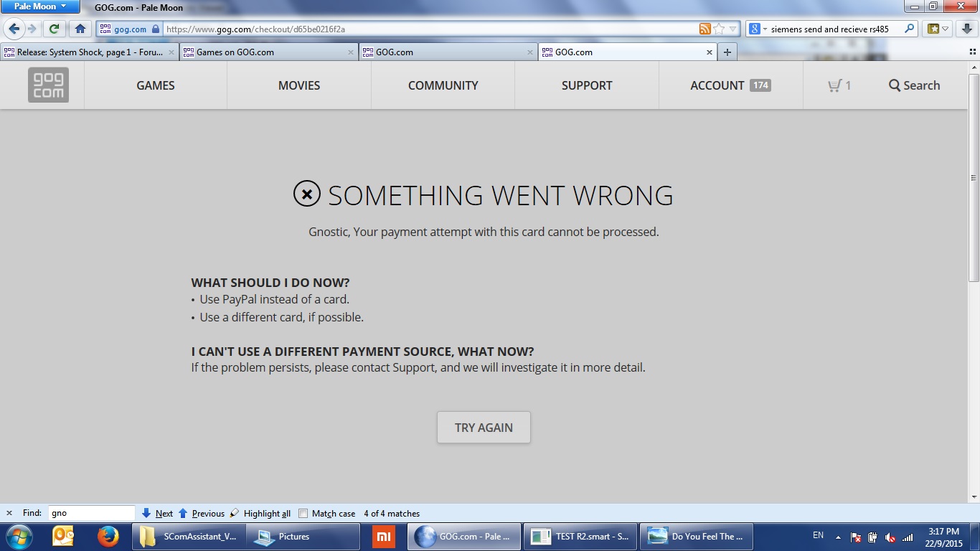980x551 pixels.
Task: Click the URL address field
Action: coord(430,29)
